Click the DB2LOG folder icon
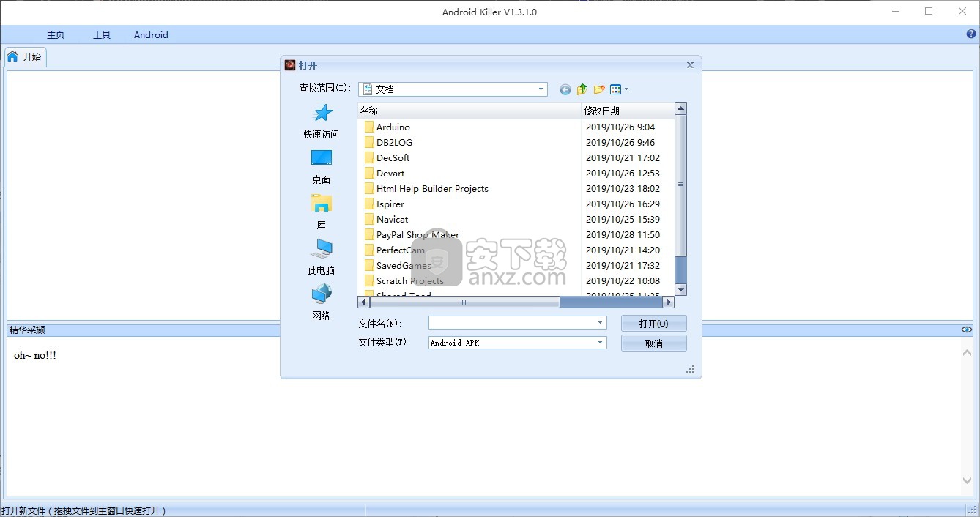980x517 pixels. (x=369, y=142)
